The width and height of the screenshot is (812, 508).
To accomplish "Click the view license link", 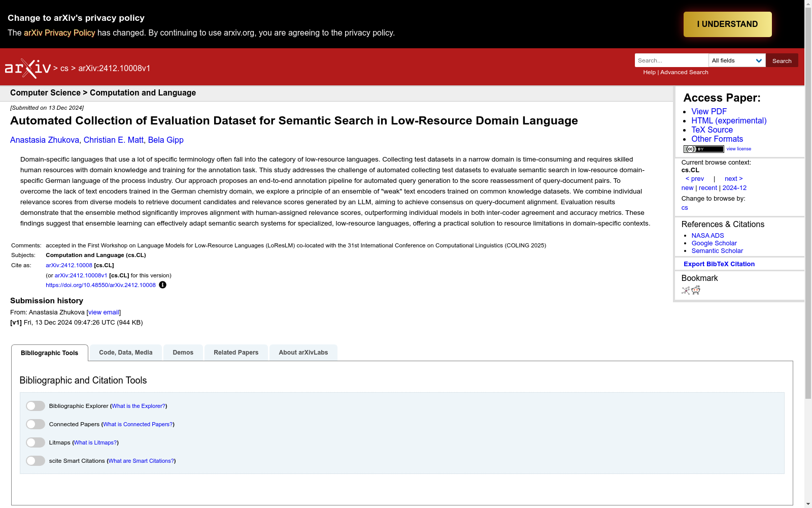I will (739, 149).
